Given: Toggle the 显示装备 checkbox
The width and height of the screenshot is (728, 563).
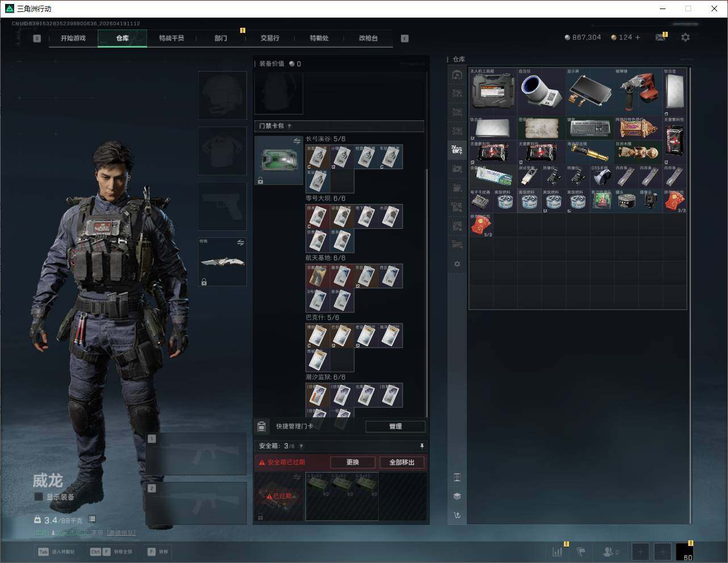Looking at the screenshot, I should tap(39, 497).
